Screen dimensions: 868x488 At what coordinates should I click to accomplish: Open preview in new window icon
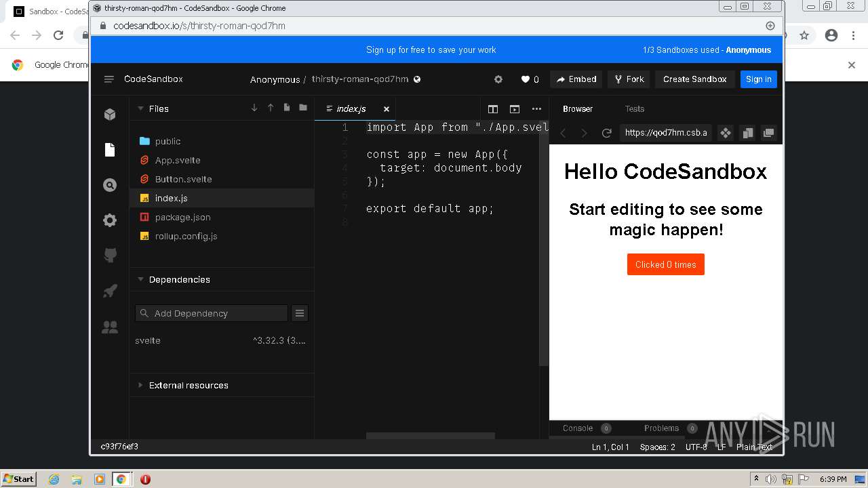tap(768, 133)
